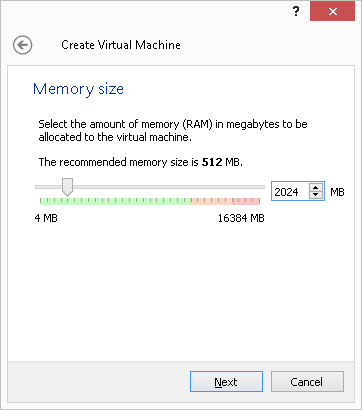Open help with the question mark icon
The width and height of the screenshot is (362, 410).
tap(296, 12)
